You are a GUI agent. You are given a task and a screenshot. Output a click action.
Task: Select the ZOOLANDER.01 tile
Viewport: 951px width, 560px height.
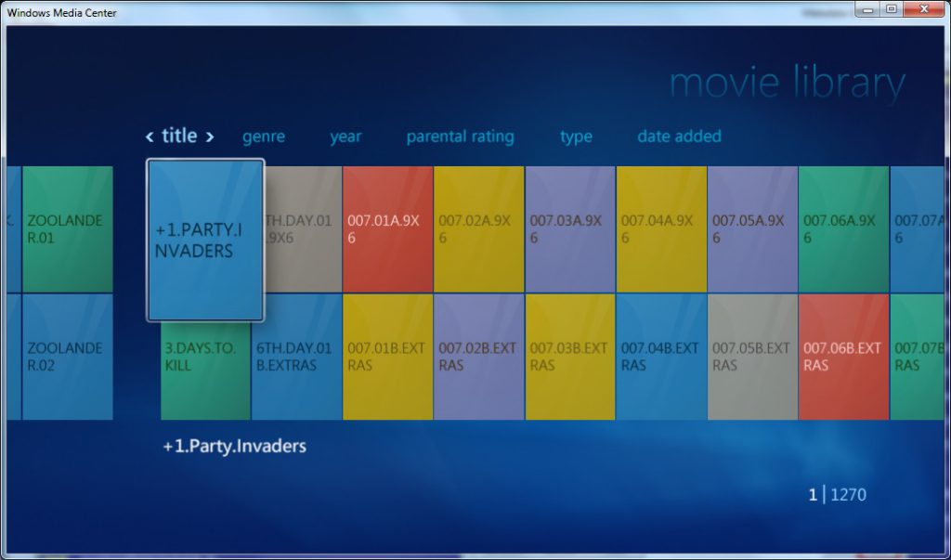pos(67,229)
